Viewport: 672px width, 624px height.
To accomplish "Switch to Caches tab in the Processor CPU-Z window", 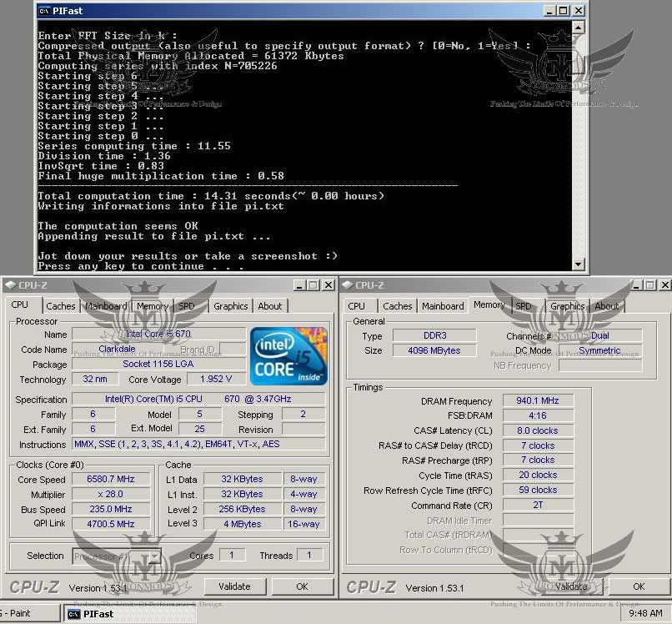I will tap(60, 306).
